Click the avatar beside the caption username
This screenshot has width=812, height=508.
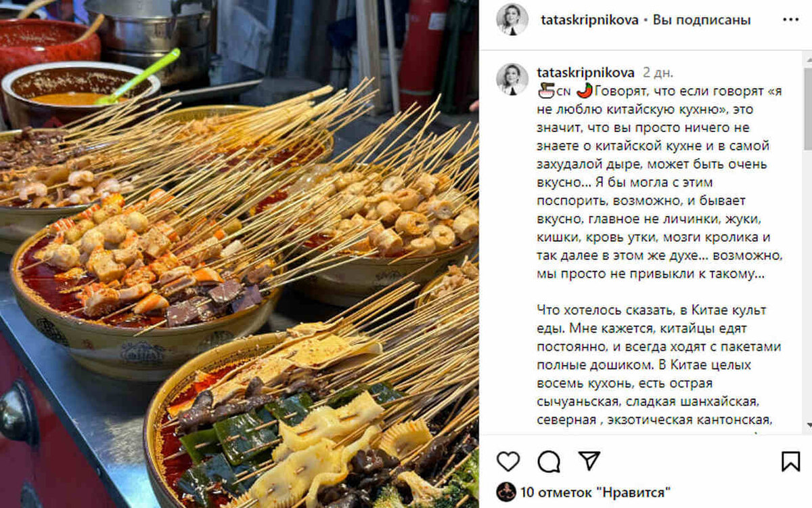[x=512, y=79]
